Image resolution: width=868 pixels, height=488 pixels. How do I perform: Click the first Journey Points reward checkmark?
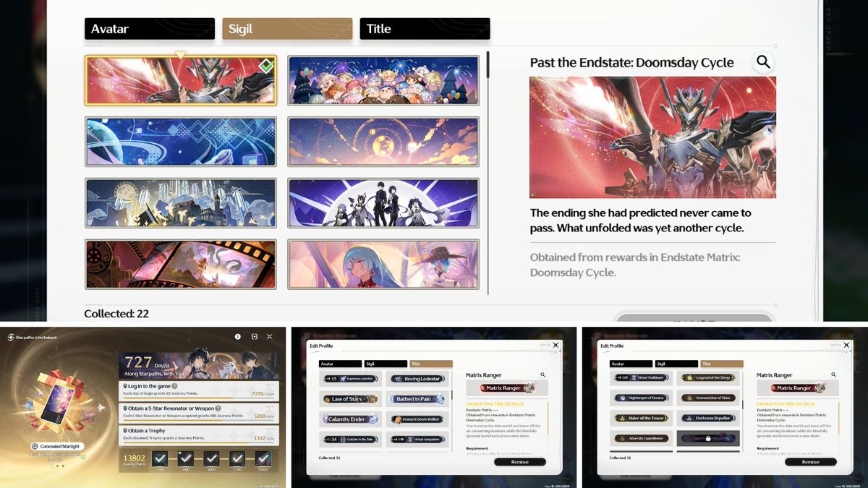[161, 458]
